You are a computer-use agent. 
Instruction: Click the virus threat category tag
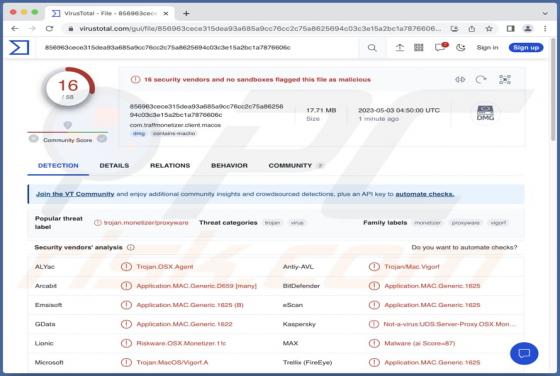point(297,223)
